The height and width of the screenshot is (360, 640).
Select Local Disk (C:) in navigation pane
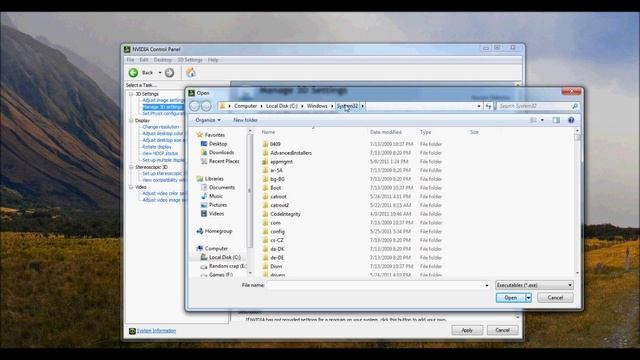click(224, 257)
